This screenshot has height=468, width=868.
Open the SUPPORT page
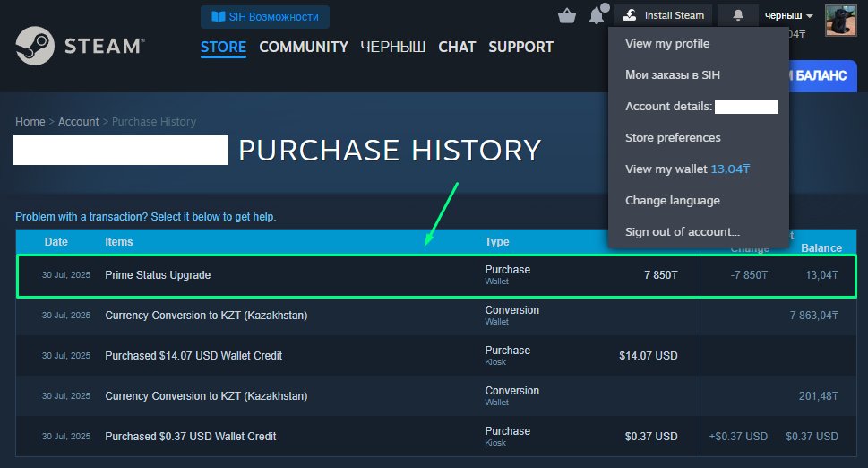tap(520, 47)
